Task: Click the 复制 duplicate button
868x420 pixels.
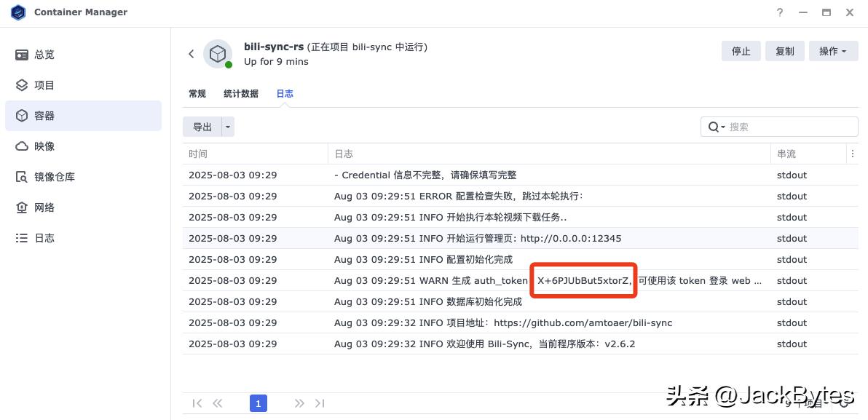Action: 784,51
